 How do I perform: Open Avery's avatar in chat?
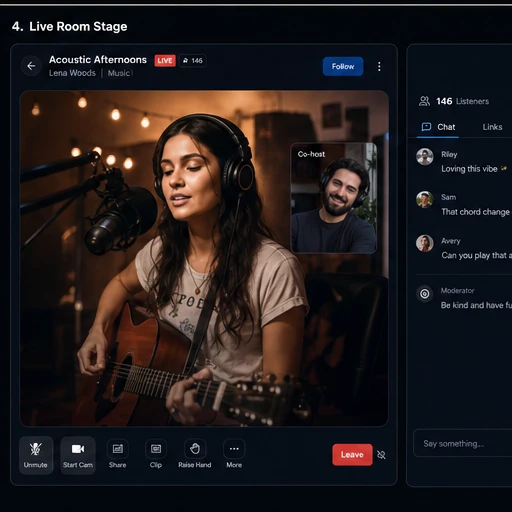pos(425,243)
